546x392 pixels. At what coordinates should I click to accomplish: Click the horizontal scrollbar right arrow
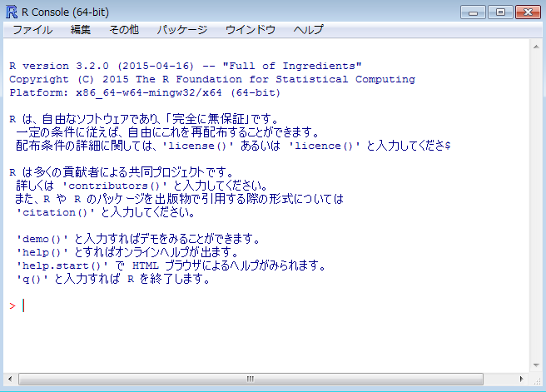click(521, 379)
